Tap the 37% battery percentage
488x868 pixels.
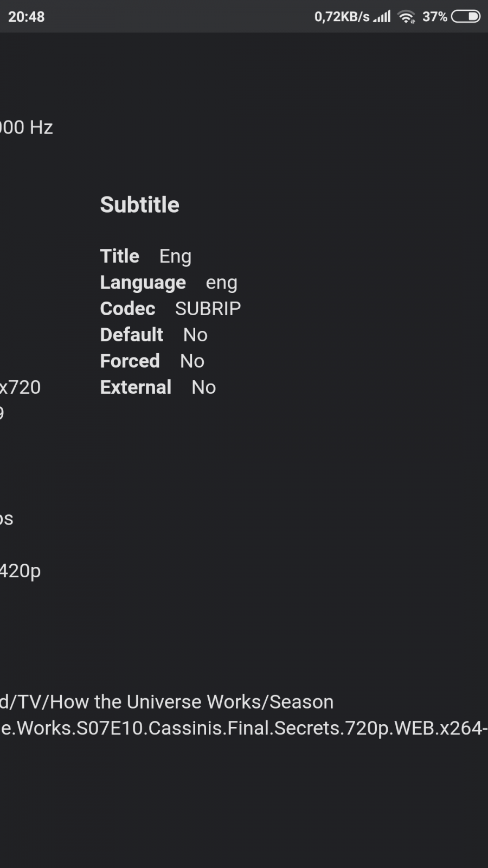(x=434, y=17)
